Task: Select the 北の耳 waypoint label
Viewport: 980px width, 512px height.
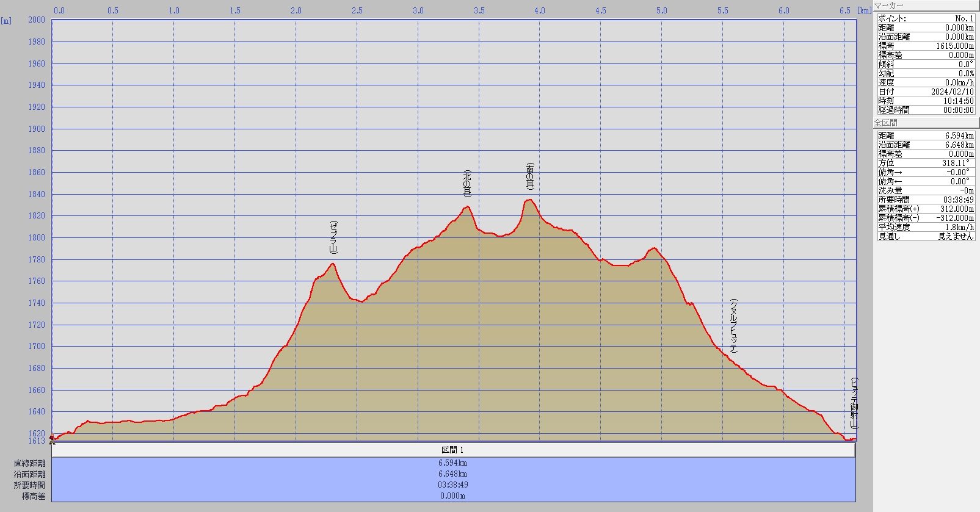Action: [x=467, y=184]
